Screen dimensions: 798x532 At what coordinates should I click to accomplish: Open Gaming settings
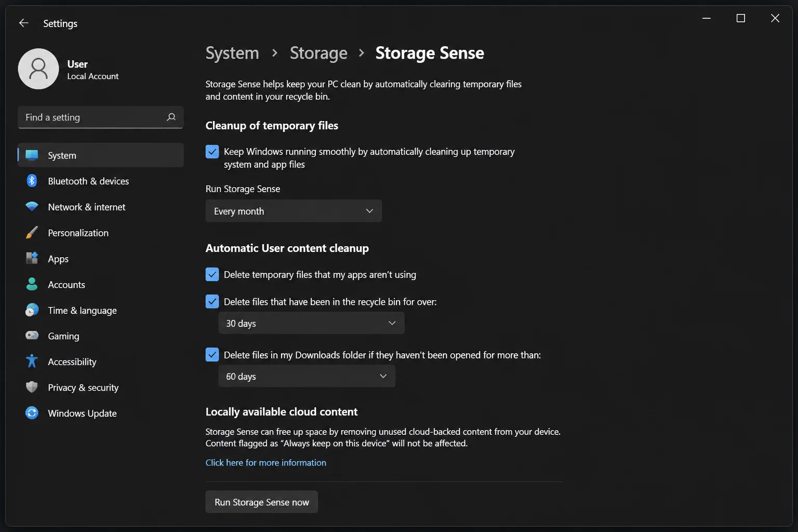click(x=100, y=336)
